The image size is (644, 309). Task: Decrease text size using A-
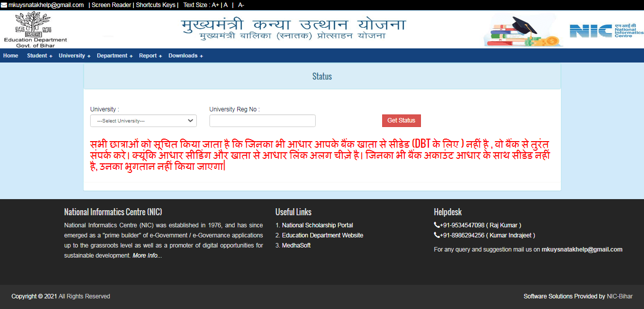240,5
